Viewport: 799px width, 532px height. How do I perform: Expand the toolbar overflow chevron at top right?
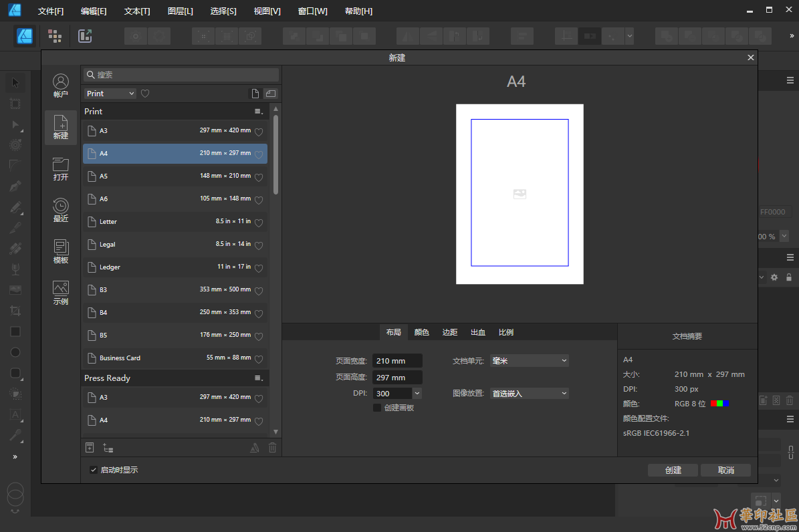click(x=792, y=36)
